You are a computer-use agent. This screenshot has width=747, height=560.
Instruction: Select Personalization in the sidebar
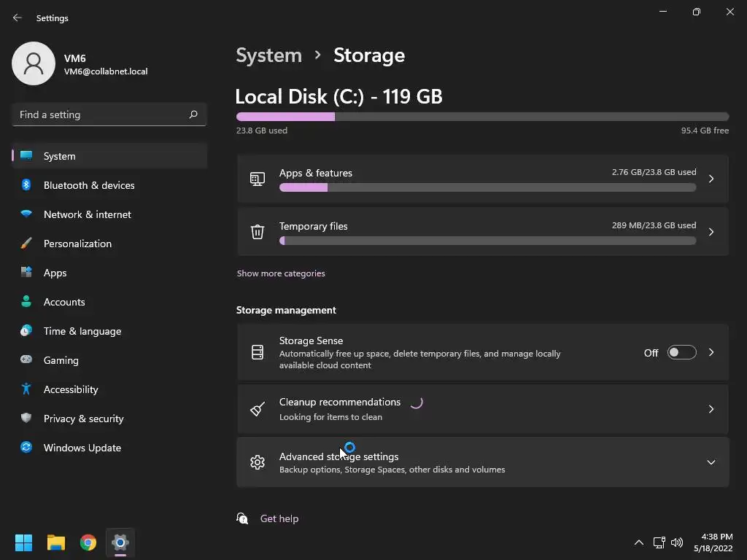click(x=77, y=244)
